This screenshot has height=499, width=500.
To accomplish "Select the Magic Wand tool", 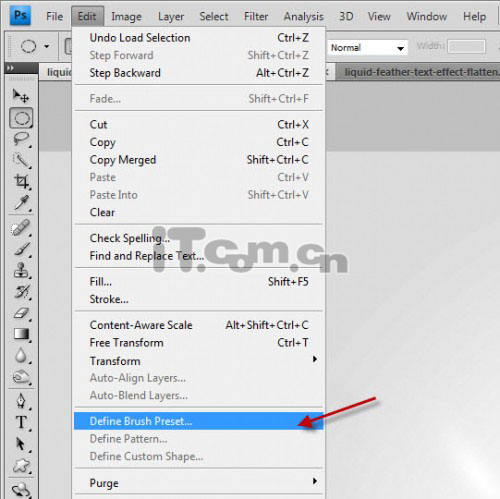I will coord(21,161).
